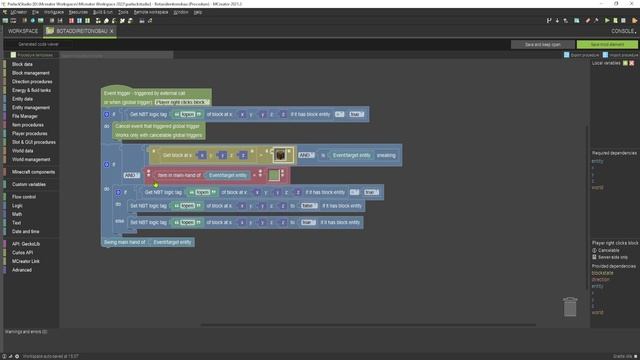The height and width of the screenshot is (360, 640).
Task: Remove local variable with red X icon
Action: (x=632, y=63)
